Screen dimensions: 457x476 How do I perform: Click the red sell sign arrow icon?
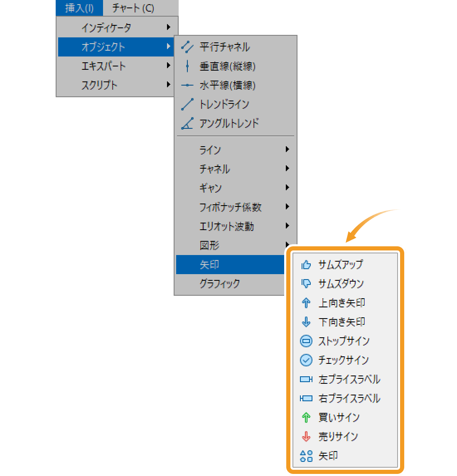[306, 437]
